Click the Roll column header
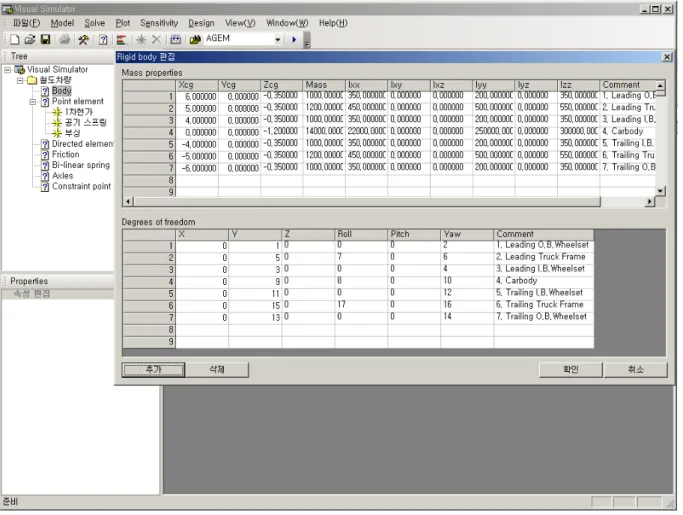This screenshot has height=515, width=683. 361,234
